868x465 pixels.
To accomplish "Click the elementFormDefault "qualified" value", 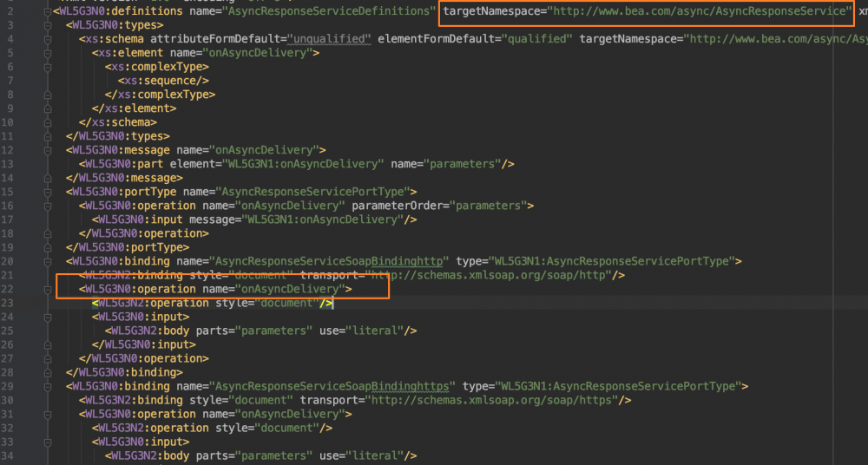I will [x=539, y=39].
